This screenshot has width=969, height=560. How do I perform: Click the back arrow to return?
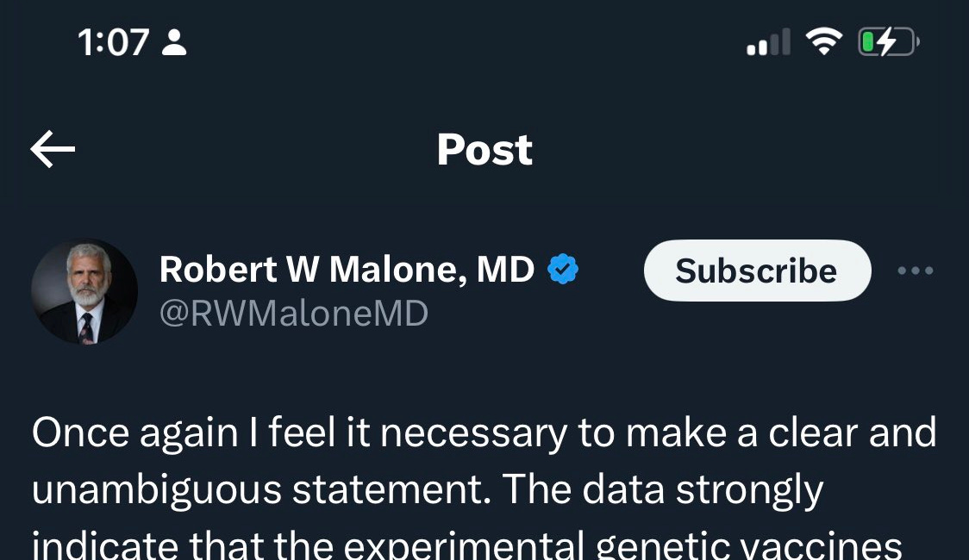[x=52, y=148]
